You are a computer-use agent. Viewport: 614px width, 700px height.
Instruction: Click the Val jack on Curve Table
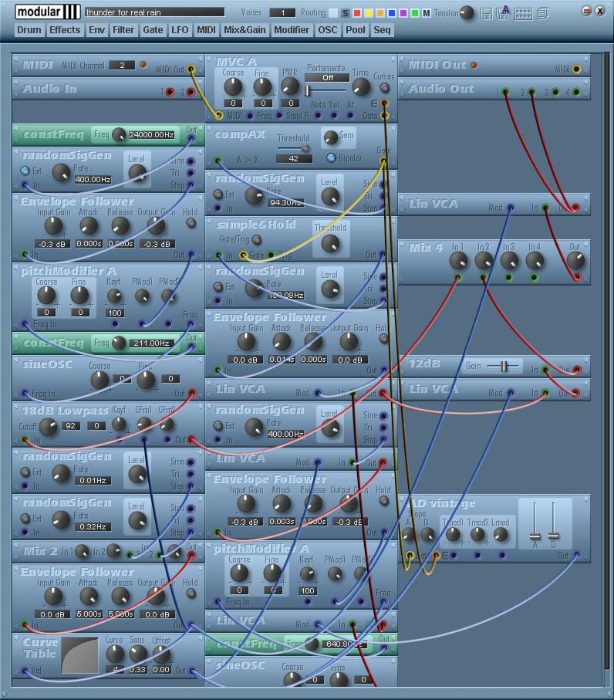[25, 671]
